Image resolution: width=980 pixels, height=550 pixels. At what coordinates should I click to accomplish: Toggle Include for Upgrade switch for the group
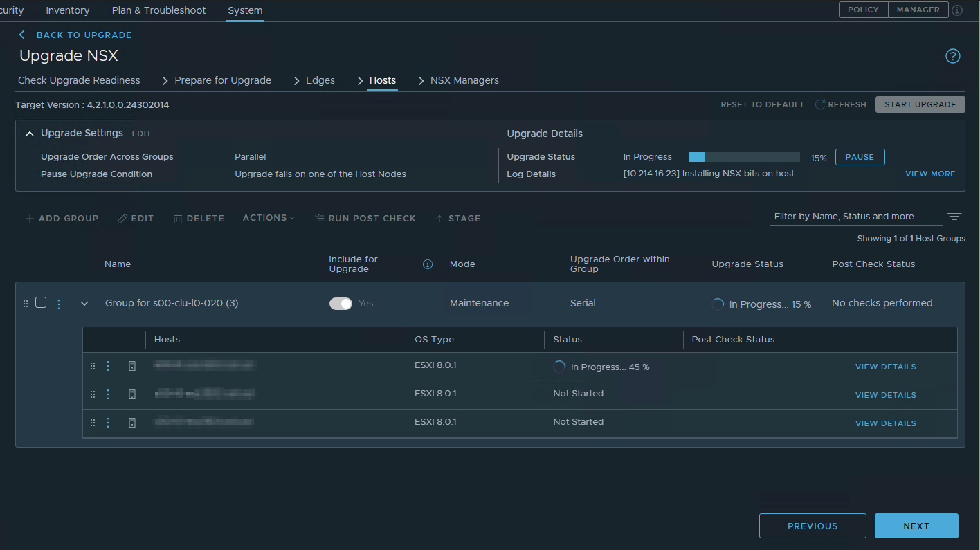(341, 303)
